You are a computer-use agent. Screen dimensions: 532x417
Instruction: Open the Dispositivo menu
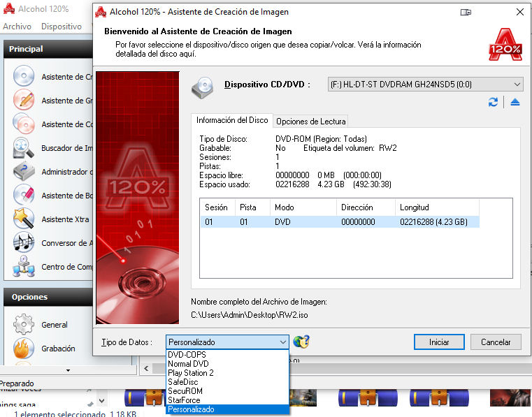tap(62, 27)
